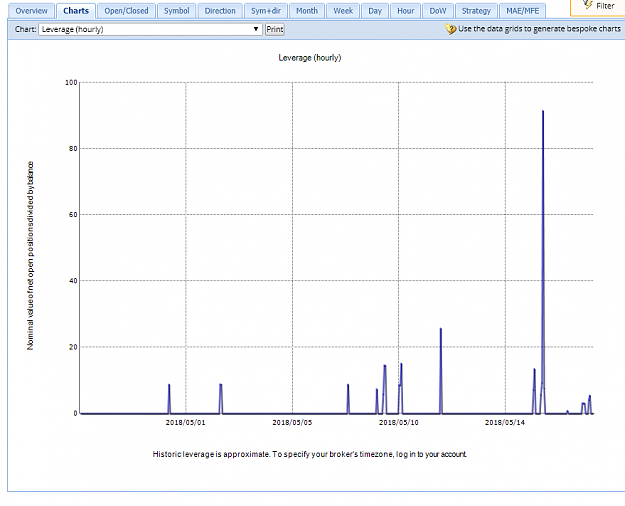The image size is (625, 506).
Task: Click the tallest leverage spike near 2018/05/14
Action: pos(543,262)
